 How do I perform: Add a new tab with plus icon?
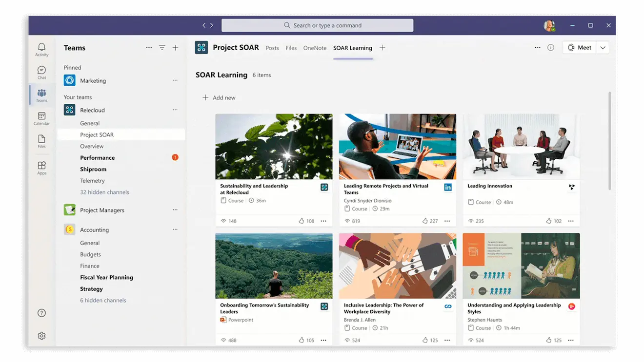(382, 48)
